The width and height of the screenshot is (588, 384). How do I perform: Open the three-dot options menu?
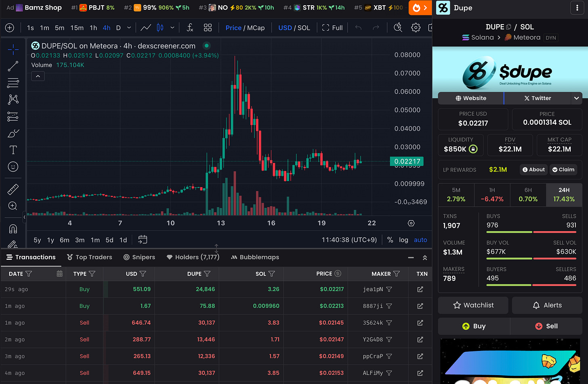pyautogui.click(x=576, y=8)
